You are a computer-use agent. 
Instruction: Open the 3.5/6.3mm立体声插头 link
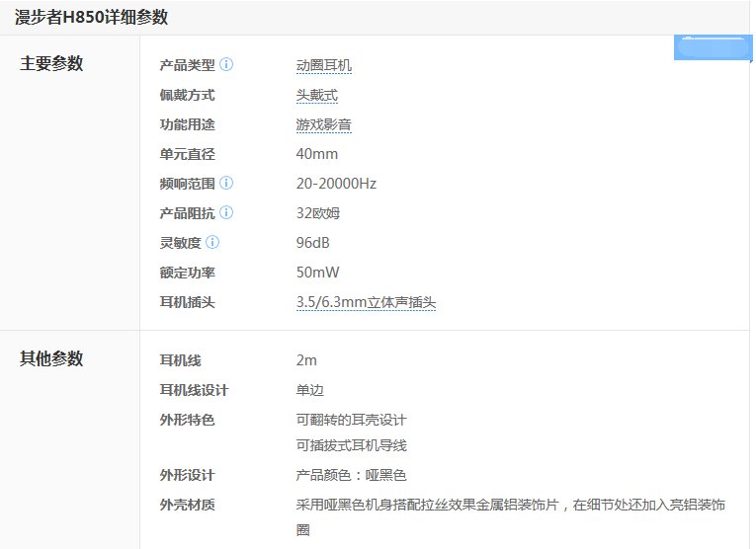coord(366,302)
